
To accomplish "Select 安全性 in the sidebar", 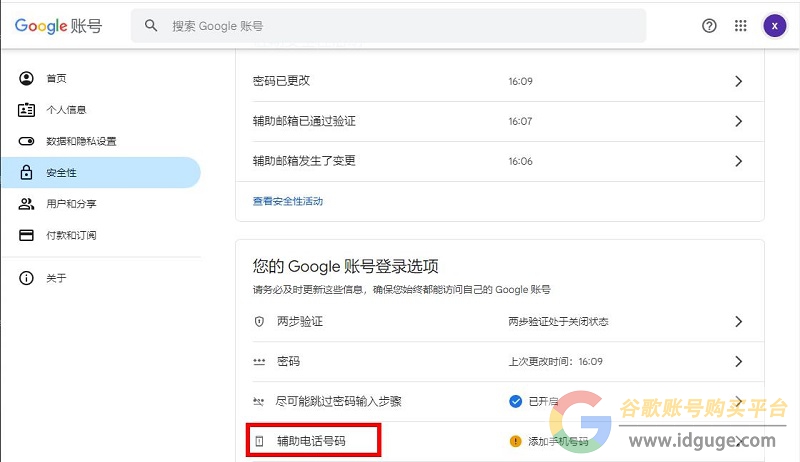I will (101, 172).
